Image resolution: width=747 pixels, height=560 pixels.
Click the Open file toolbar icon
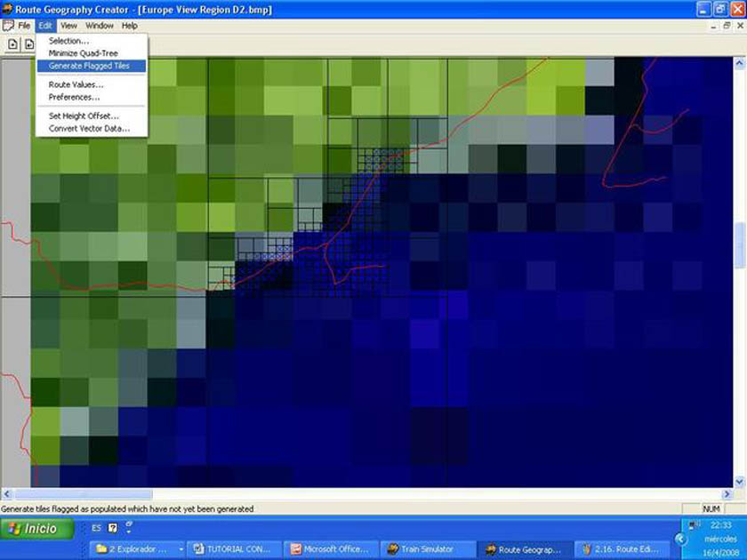[x=29, y=44]
